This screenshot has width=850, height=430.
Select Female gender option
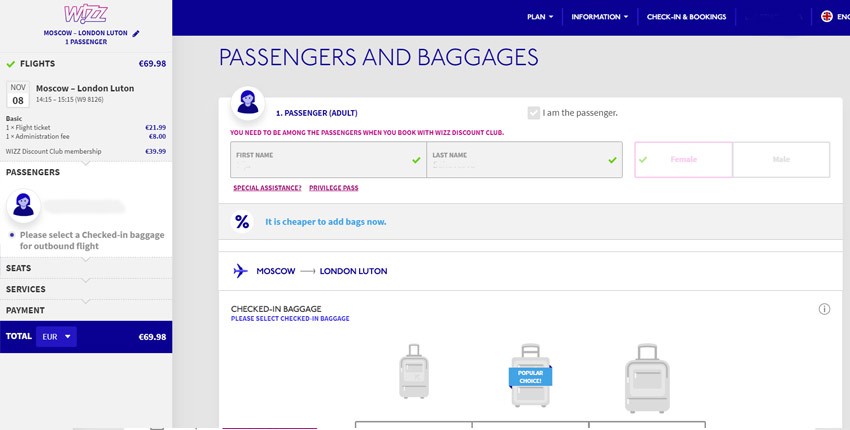tap(683, 160)
